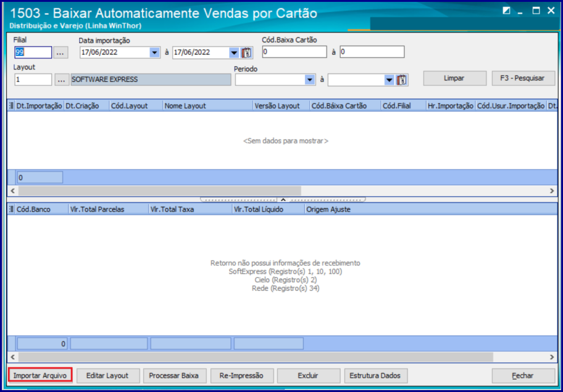Screen dimensions: 563x392
Task: Click the window restore-down icon in title bar
Action: pyautogui.click(x=506, y=11)
